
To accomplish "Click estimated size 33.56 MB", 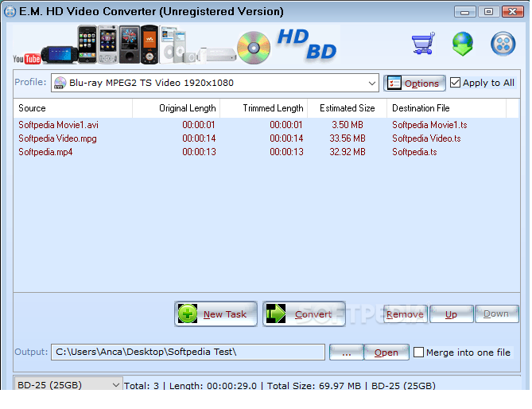I will (348, 138).
